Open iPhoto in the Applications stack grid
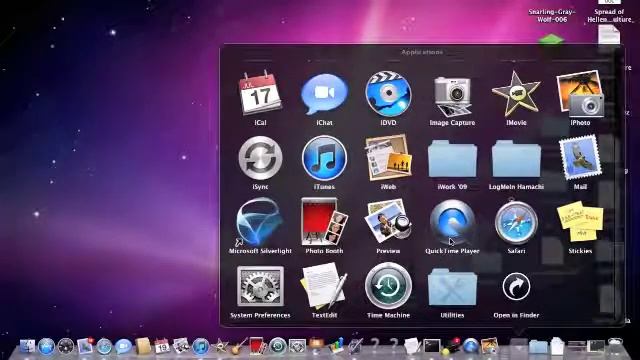 [580, 94]
